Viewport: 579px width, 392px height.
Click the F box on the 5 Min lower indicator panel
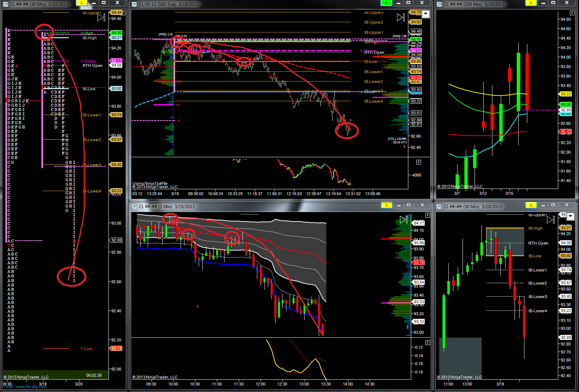[428, 342]
